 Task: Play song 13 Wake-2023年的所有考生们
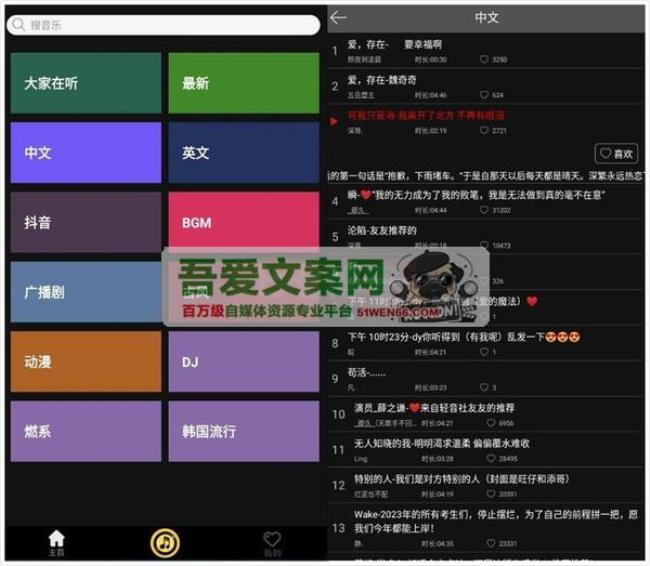[x=486, y=528]
